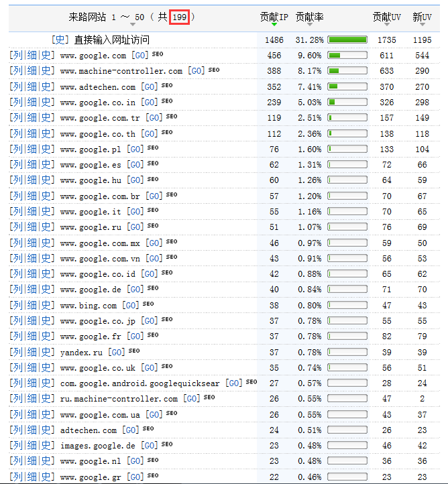The height and width of the screenshot is (484, 448).
Task: Sort by 贡献率 column arrow
Action: point(310,24)
